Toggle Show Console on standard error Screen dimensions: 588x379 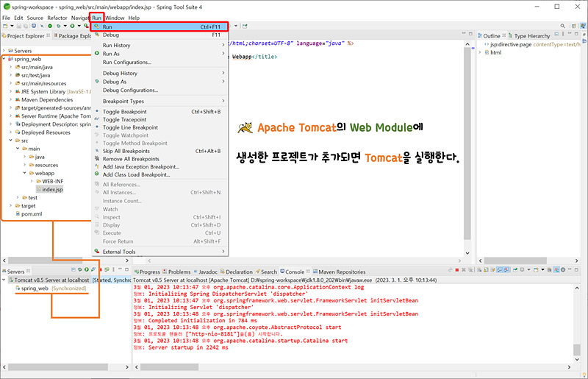pos(506,269)
